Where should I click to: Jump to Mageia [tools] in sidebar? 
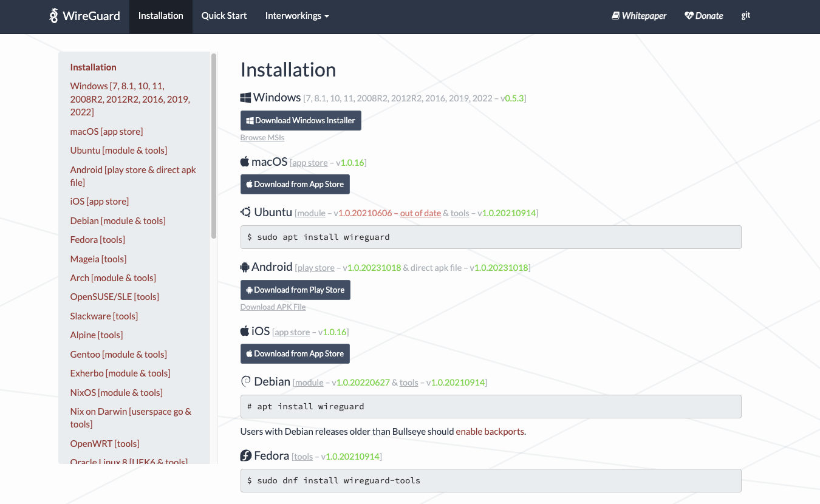pyautogui.click(x=98, y=259)
